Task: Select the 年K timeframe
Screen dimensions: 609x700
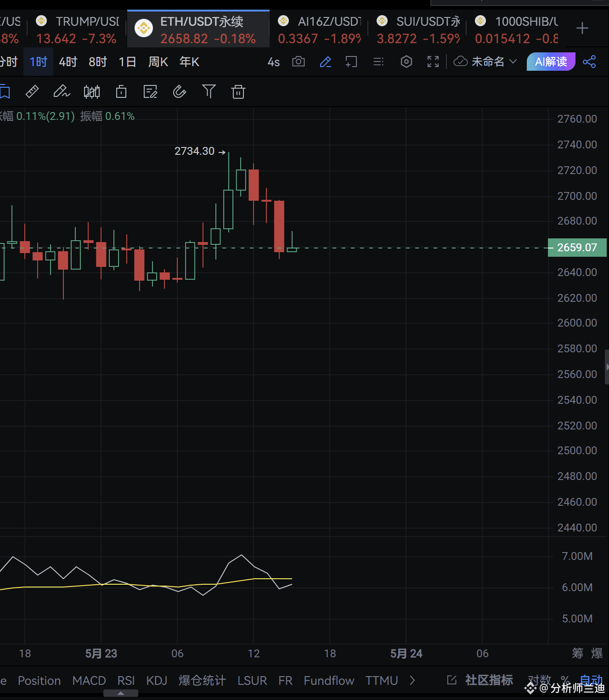Action: click(189, 62)
